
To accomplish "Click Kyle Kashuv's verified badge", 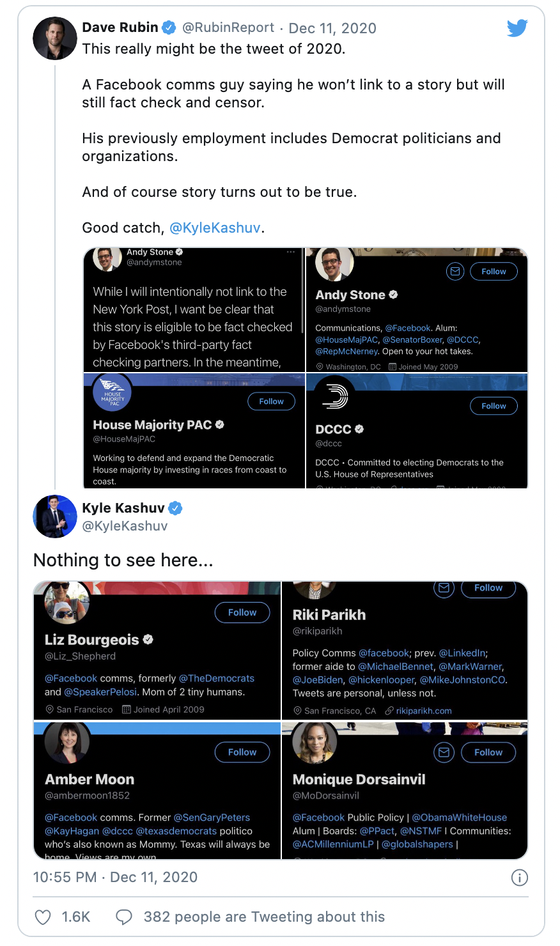I will 175,508.
